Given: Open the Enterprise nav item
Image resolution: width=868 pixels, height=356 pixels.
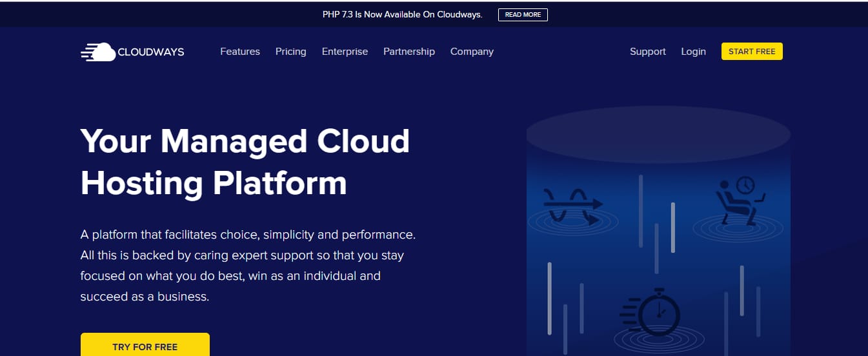Looking at the screenshot, I should (x=345, y=52).
